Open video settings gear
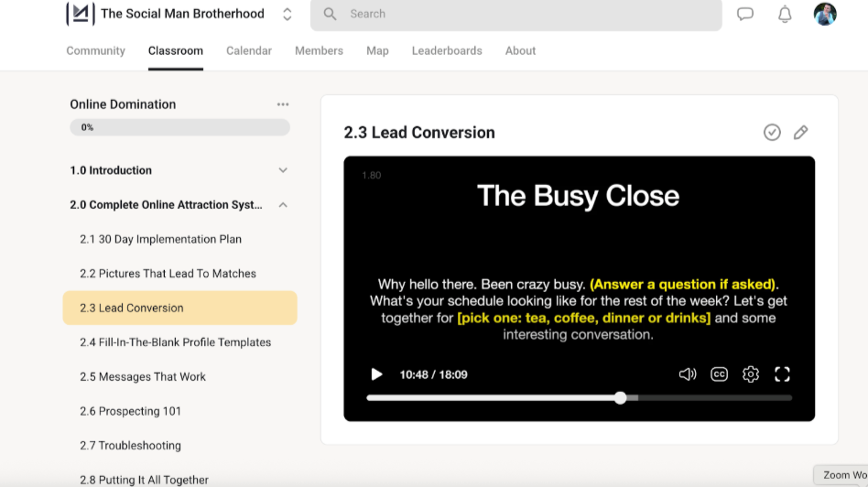The height and width of the screenshot is (487, 868). click(751, 374)
